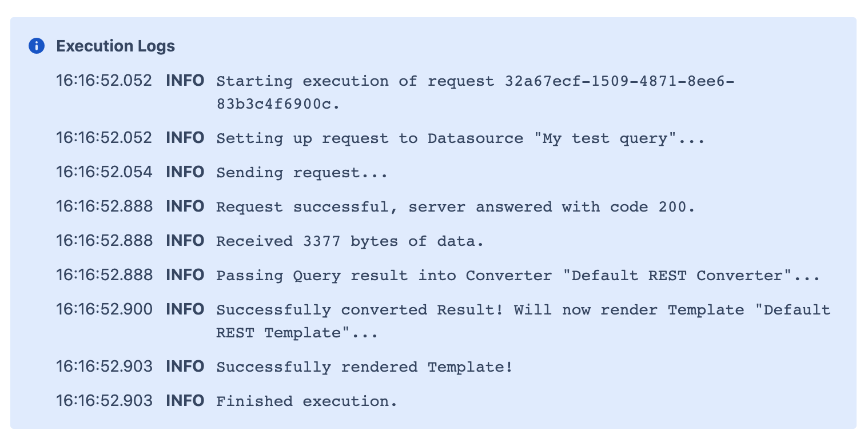Click the timestamp of the "Received 3377 bytes" entry
The image size is (868, 438).
[104, 241]
